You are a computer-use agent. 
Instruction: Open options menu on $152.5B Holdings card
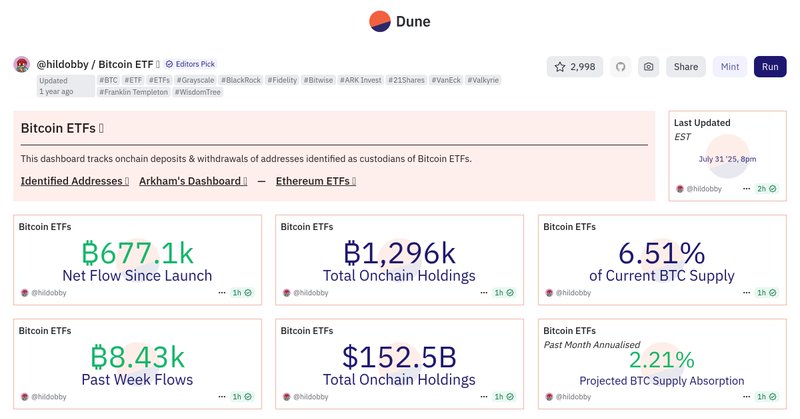click(484, 397)
